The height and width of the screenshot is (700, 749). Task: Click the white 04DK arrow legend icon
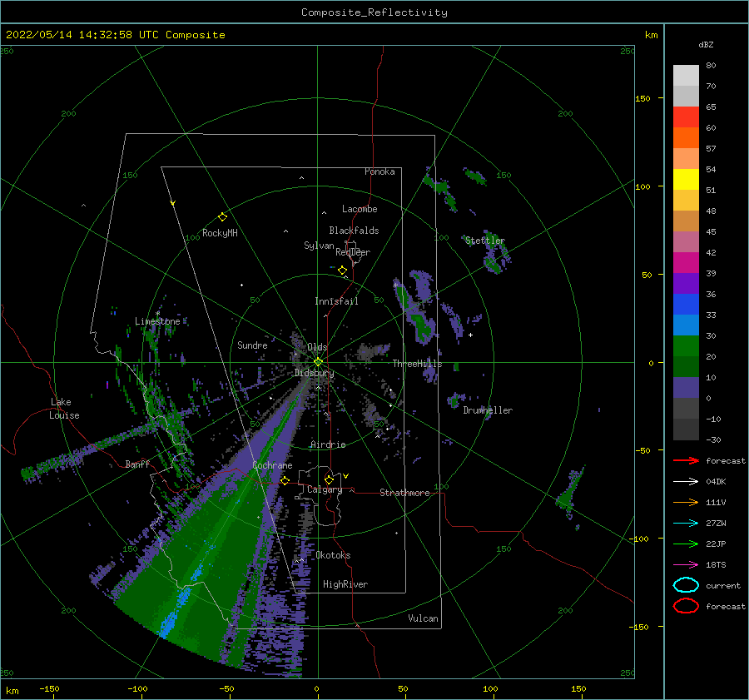pyautogui.click(x=686, y=482)
